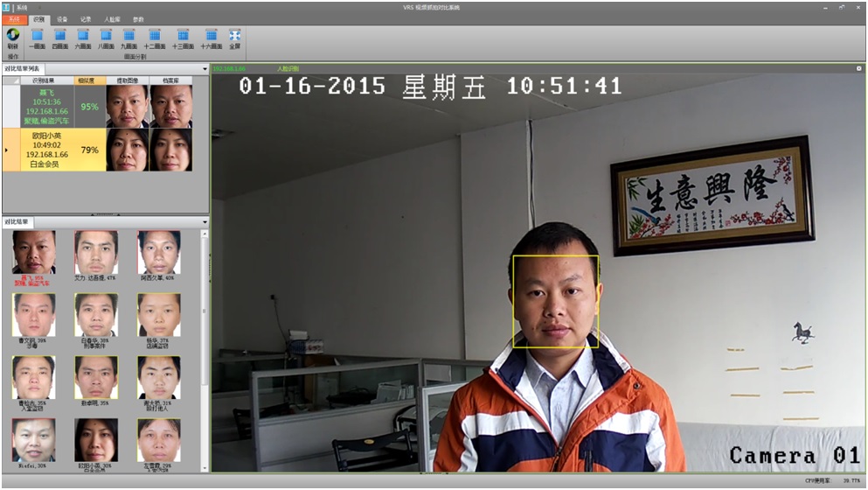Select the red-captioned 95% match thumbnail
Screen dimensions: 868x490
pyautogui.click(x=34, y=253)
